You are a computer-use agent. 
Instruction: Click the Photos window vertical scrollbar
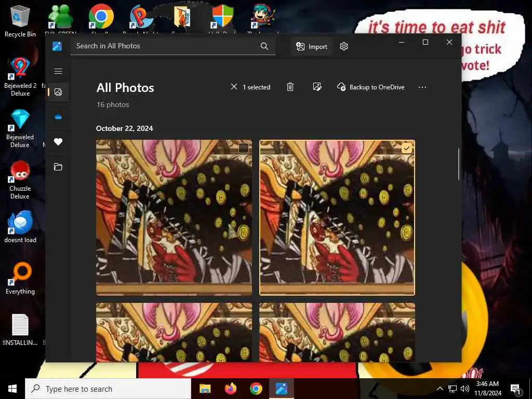pyautogui.click(x=459, y=164)
